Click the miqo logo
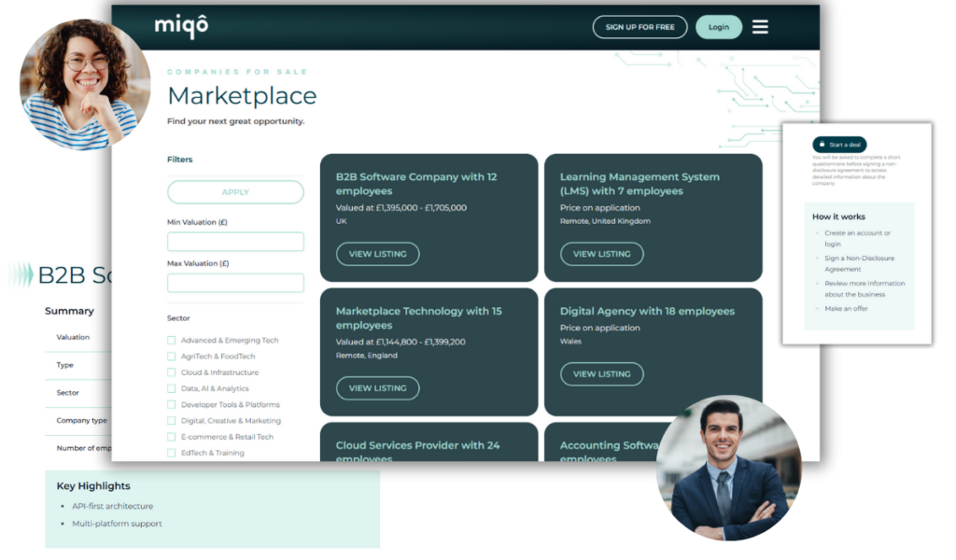Screen dimensions: 956x560 [x=181, y=26]
